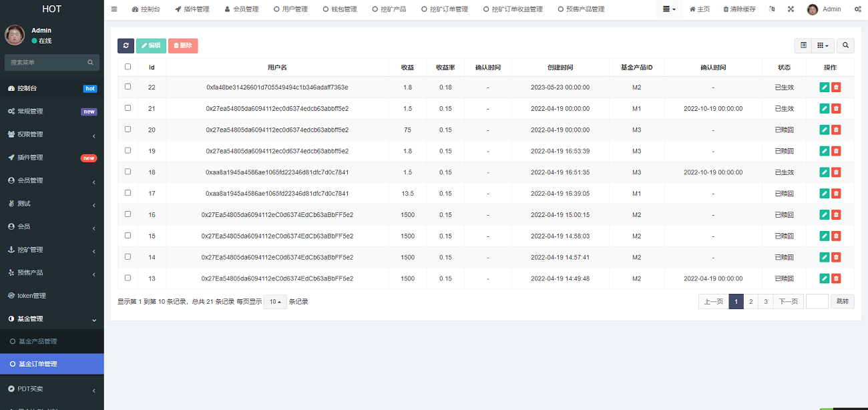Open the table search icon button
868x410 pixels.
[x=845, y=45]
